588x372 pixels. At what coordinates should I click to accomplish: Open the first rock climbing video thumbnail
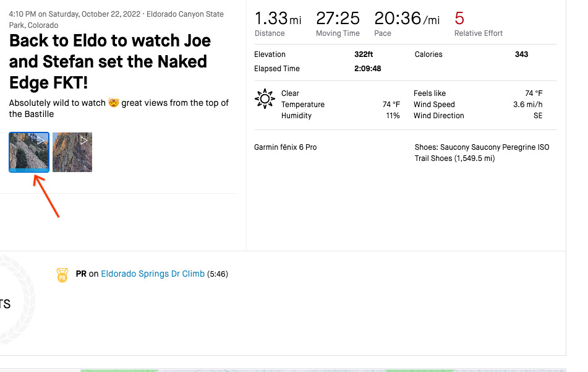click(x=29, y=152)
